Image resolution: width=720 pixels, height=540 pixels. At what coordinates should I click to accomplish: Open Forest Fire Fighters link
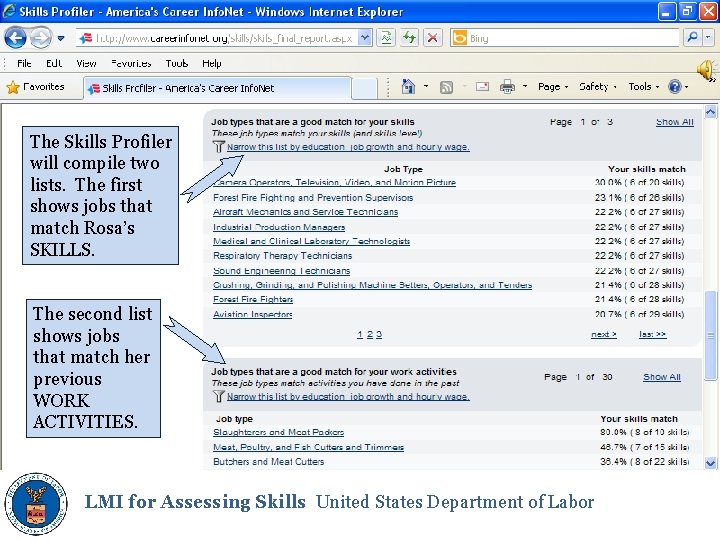coord(253,299)
